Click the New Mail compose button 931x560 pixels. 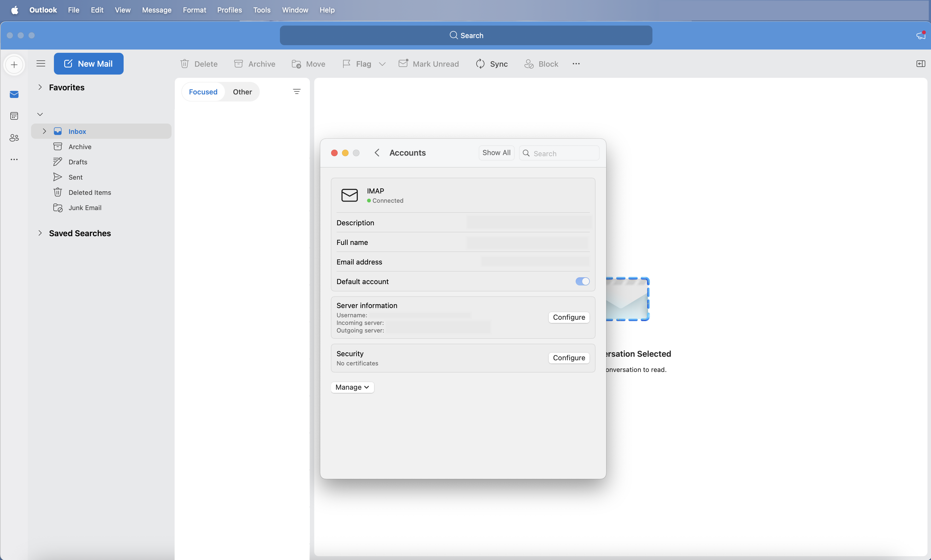(x=89, y=64)
